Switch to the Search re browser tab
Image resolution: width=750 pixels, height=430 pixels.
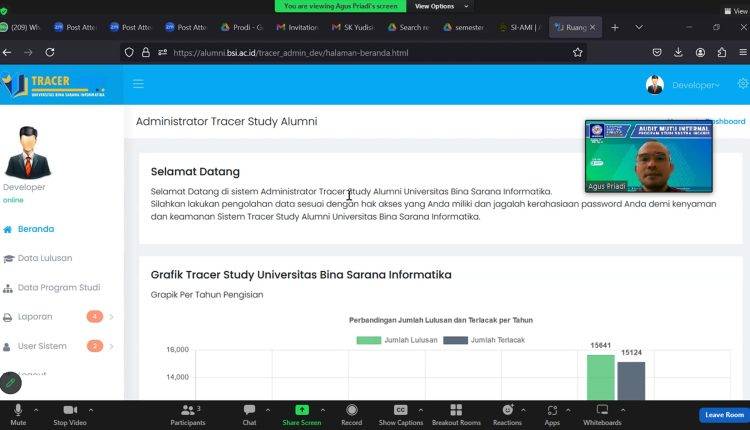(x=408, y=28)
